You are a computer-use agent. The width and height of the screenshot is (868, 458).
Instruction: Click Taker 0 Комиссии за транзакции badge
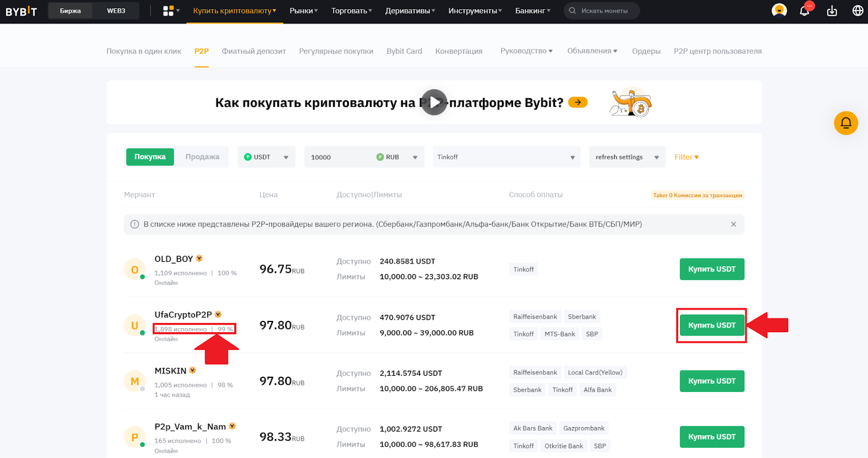pyautogui.click(x=698, y=195)
